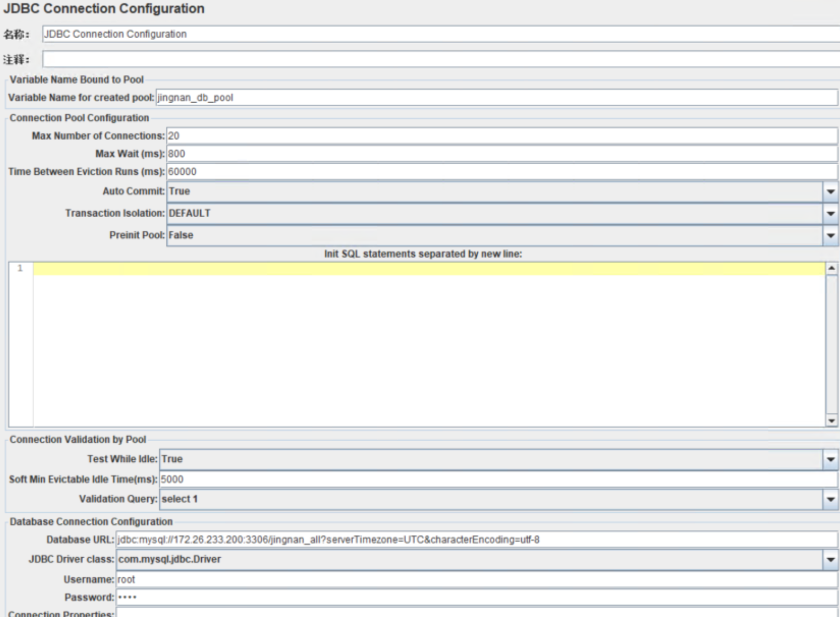This screenshot has height=617, width=840.
Task: Click the Variable Name Bound to Pool section title
Action: [x=77, y=80]
